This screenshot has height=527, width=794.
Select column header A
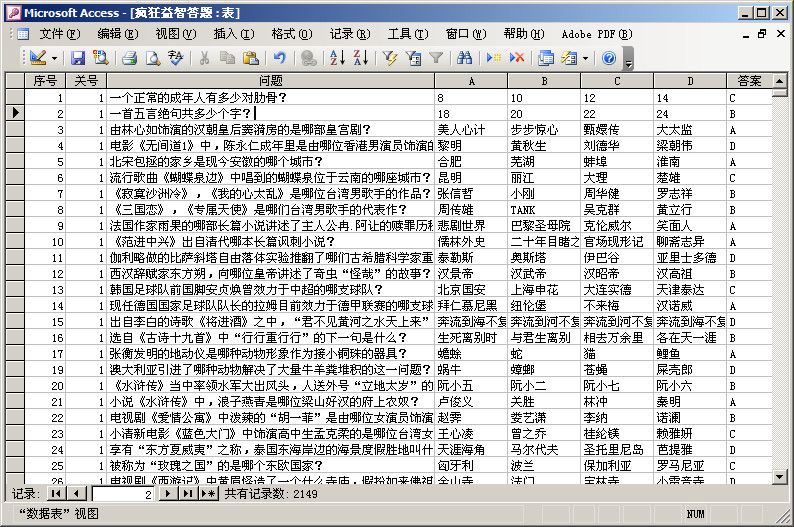pyautogui.click(x=471, y=80)
